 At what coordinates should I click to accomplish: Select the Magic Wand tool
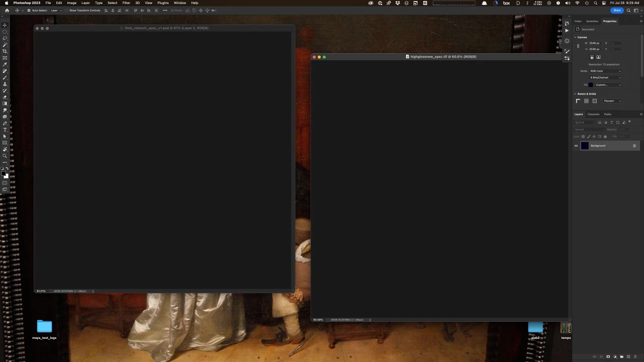pyautogui.click(x=5, y=45)
